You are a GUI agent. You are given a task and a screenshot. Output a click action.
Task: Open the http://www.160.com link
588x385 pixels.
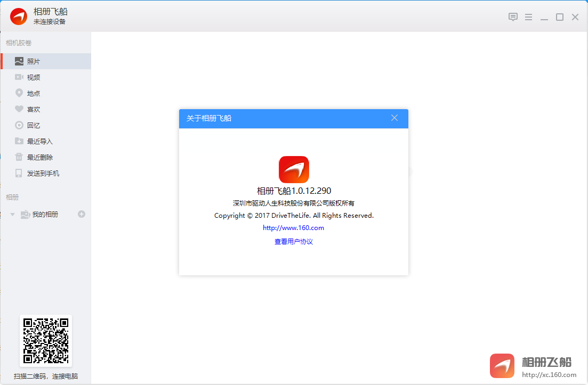pos(293,227)
